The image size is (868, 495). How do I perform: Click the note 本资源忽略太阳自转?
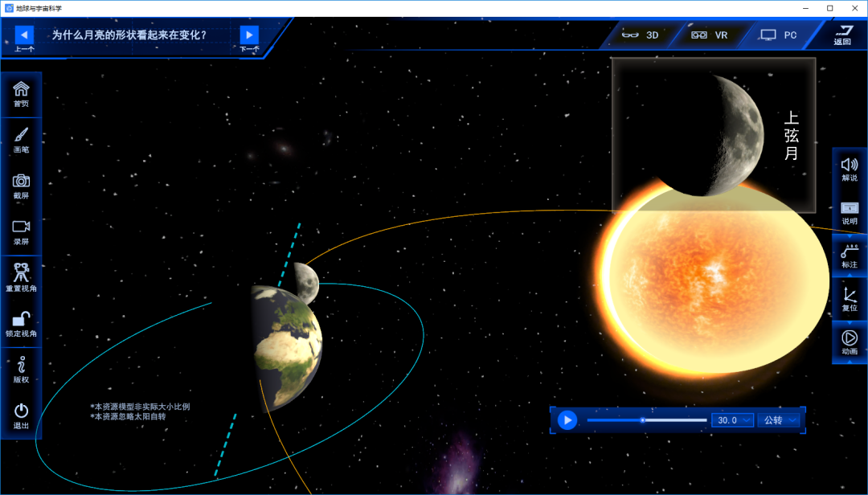(x=128, y=416)
